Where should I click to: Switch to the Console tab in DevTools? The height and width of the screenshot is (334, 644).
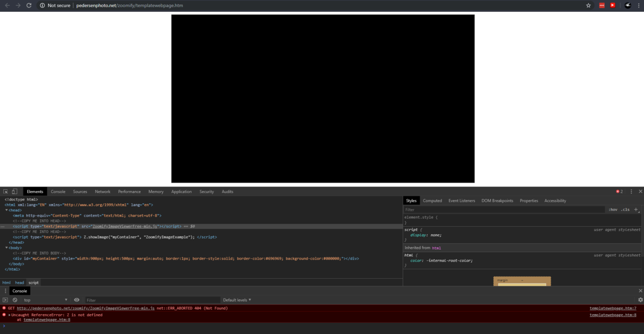tap(58, 191)
